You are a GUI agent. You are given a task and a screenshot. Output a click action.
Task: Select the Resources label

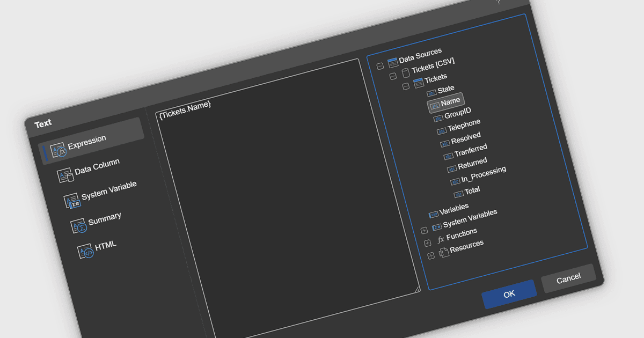point(466,246)
